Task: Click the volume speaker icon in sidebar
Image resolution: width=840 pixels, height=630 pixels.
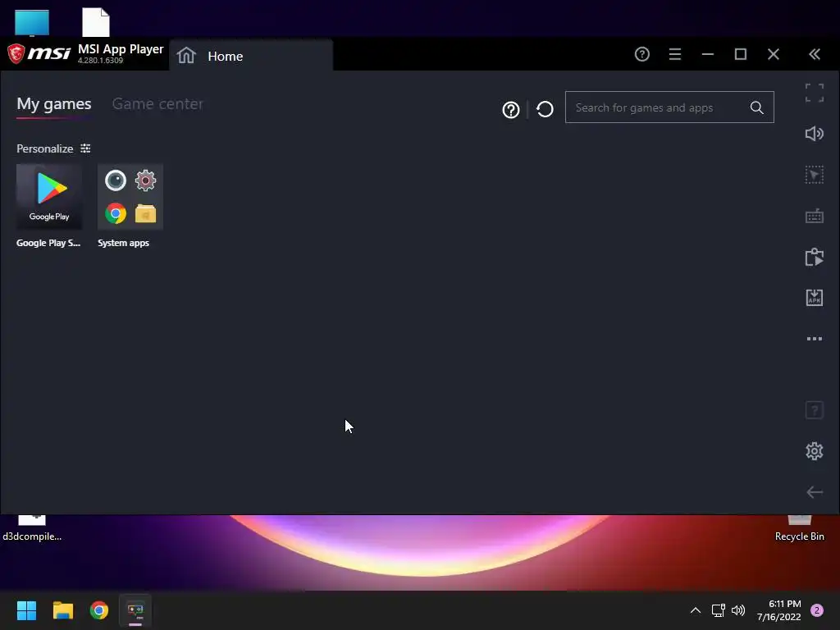Action: coord(815,134)
